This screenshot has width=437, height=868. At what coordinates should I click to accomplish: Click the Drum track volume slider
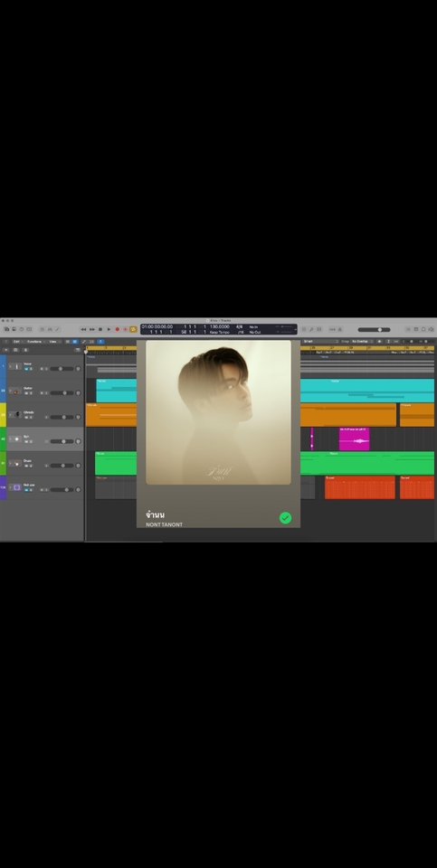pyautogui.click(x=62, y=466)
